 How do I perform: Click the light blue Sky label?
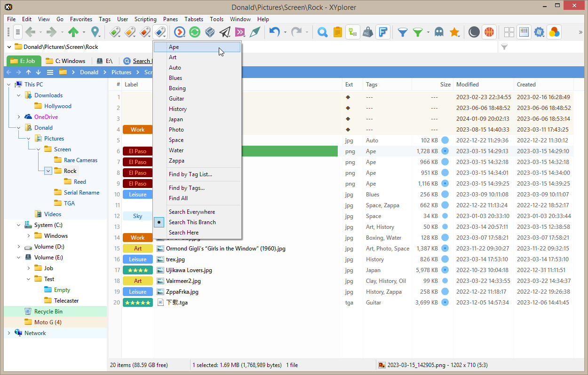coord(137,216)
